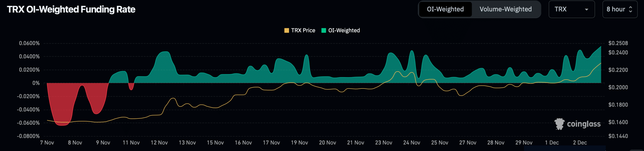
Task: Click the coinglass mascot logo icon
Action: pos(559,124)
